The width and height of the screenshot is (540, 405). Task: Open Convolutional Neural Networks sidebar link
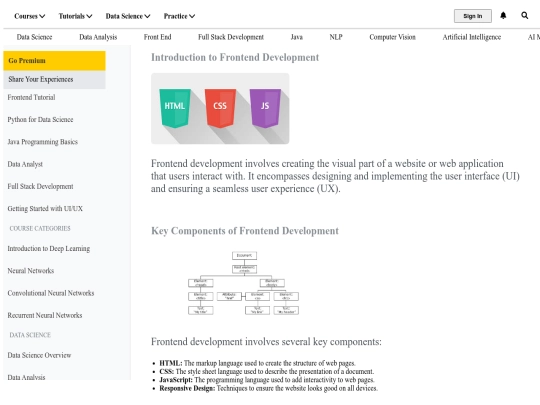pyautogui.click(x=51, y=293)
